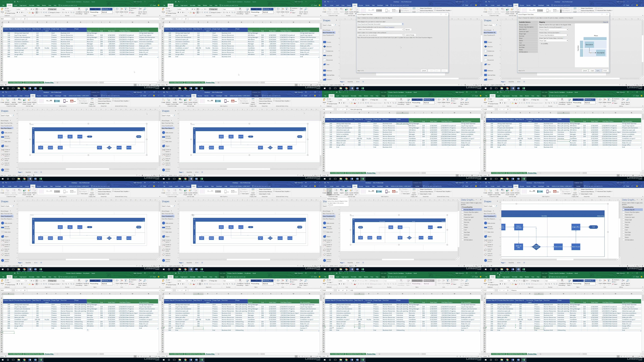Open CROSS-FUNCTIONAL FLOWCHART tab in zoomed flowchart window
The height and width of the screenshot is (362, 644).
pyautogui.click(x=562, y=186)
